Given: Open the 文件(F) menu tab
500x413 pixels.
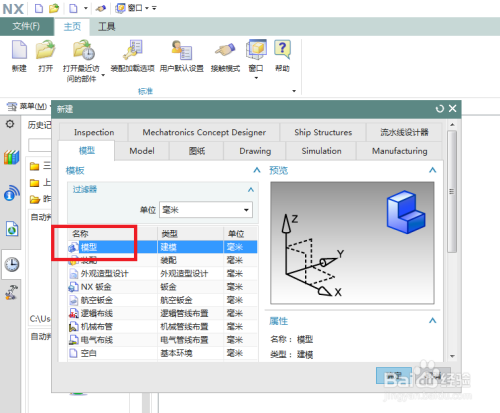Looking at the screenshot, I should click(x=27, y=26).
